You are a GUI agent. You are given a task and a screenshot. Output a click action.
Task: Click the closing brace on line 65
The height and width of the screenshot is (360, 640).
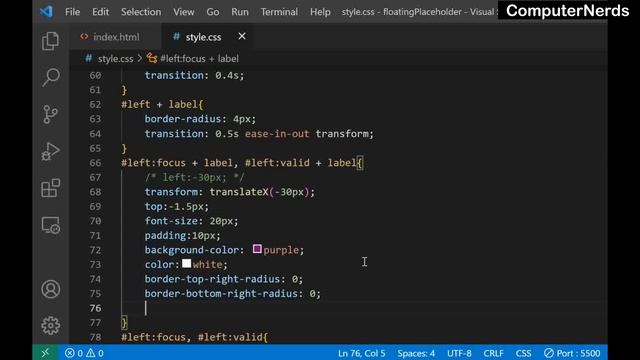(x=124, y=149)
